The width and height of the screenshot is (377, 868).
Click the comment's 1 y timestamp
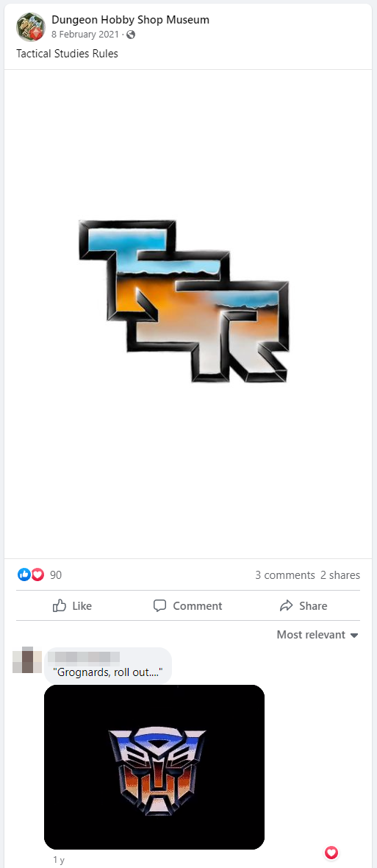pos(59,860)
